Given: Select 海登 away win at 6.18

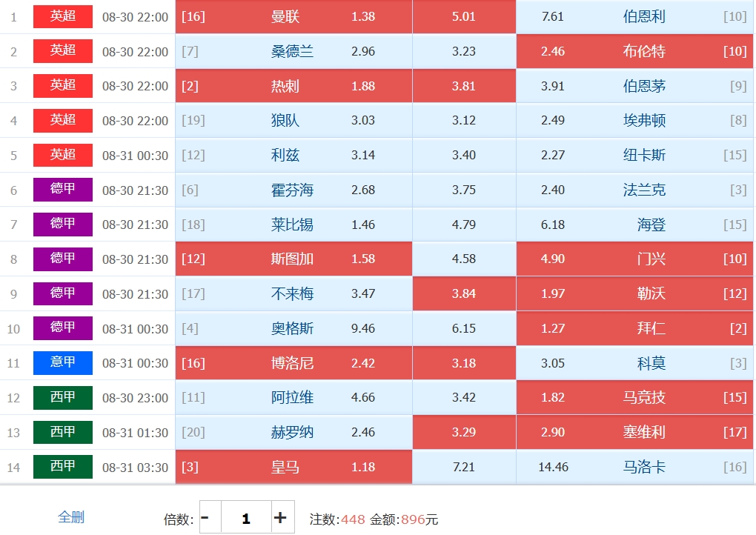Looking at the screenshot, I should coord(634,224).
